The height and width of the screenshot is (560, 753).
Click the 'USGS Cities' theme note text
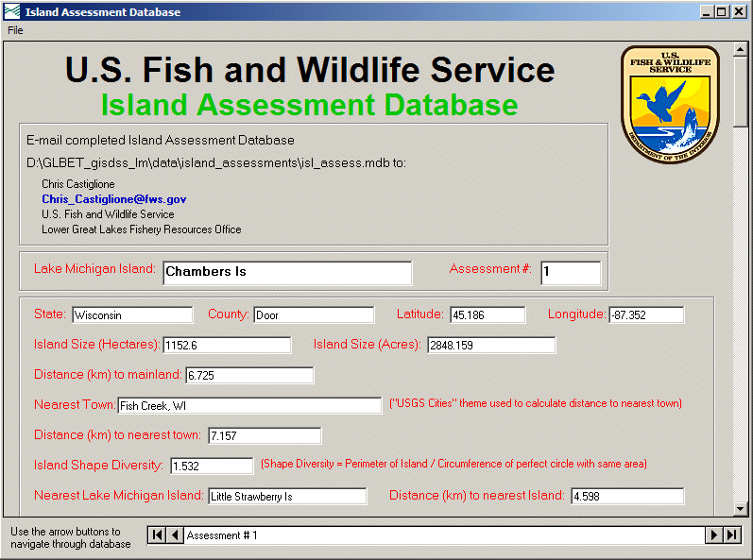(536, 403)
